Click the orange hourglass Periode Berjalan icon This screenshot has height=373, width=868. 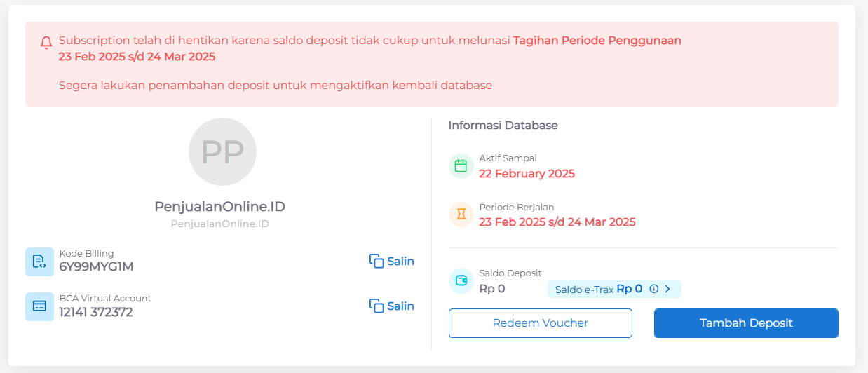[x=461, y=215]
